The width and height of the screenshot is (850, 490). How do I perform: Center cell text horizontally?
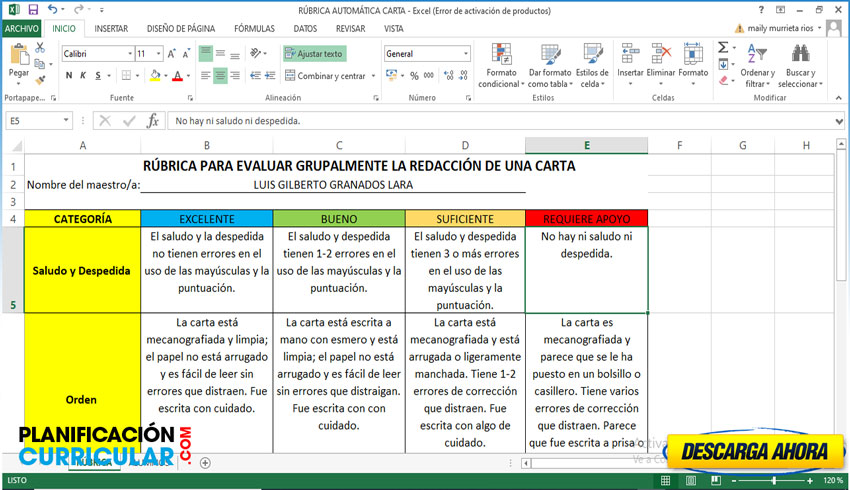[x=220, y=76]
